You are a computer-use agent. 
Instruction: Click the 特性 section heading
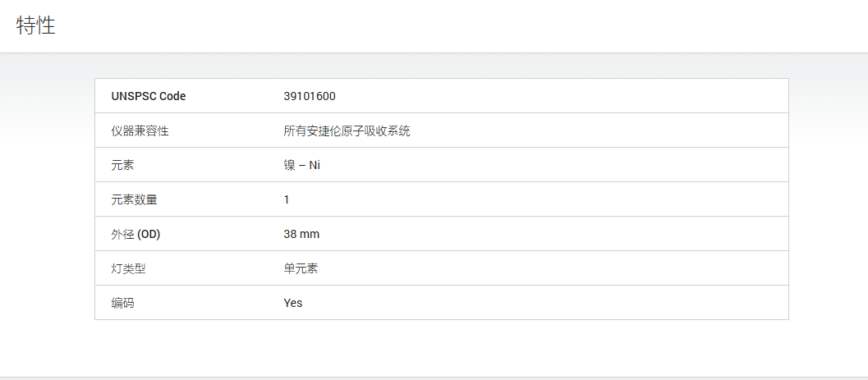36,26
